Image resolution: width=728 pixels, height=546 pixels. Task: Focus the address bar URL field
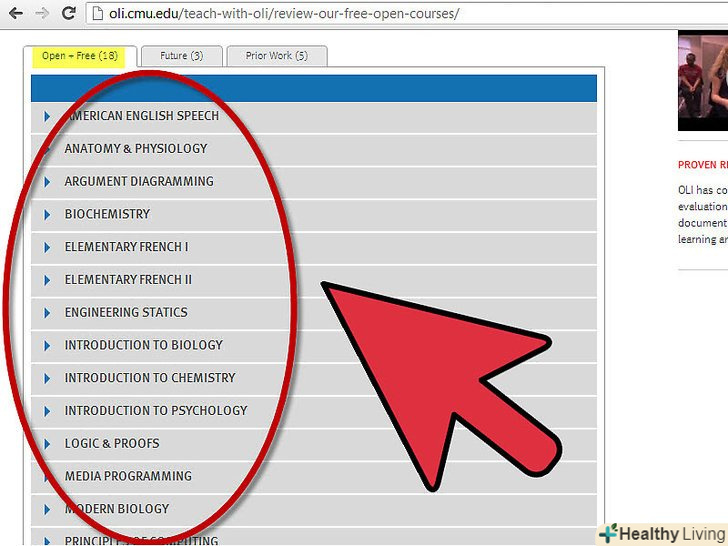(x=406, y=13)
